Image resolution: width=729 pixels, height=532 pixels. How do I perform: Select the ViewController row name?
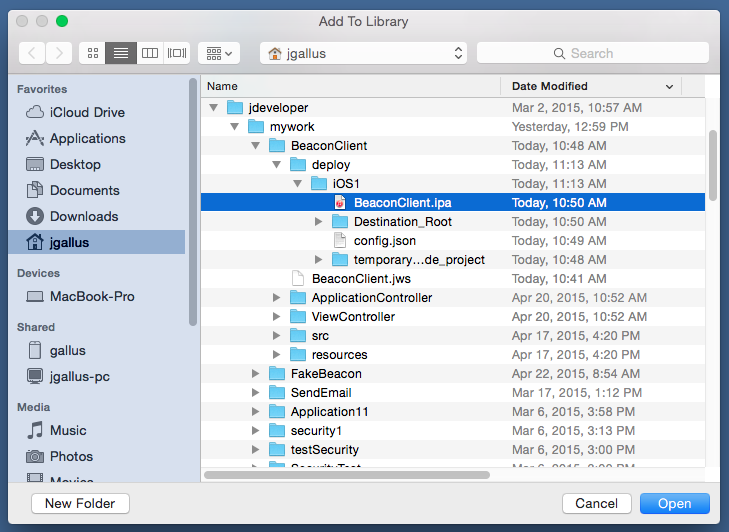353,317
